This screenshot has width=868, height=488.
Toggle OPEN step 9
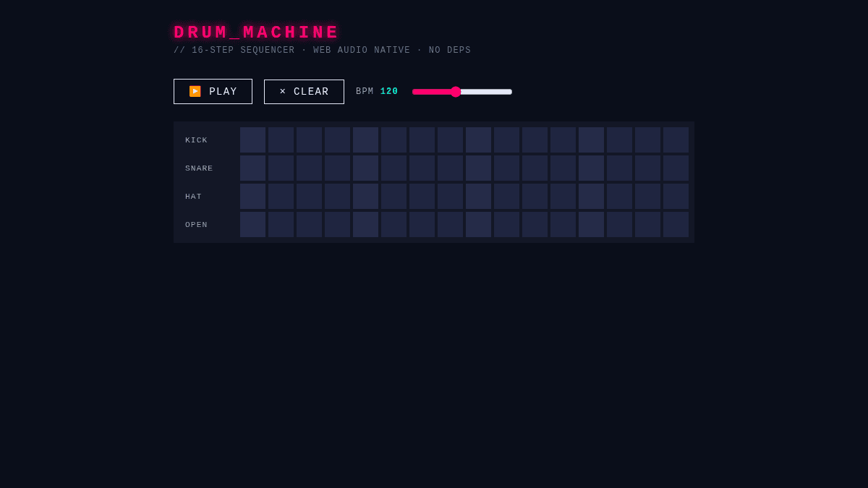pos(478,224)
